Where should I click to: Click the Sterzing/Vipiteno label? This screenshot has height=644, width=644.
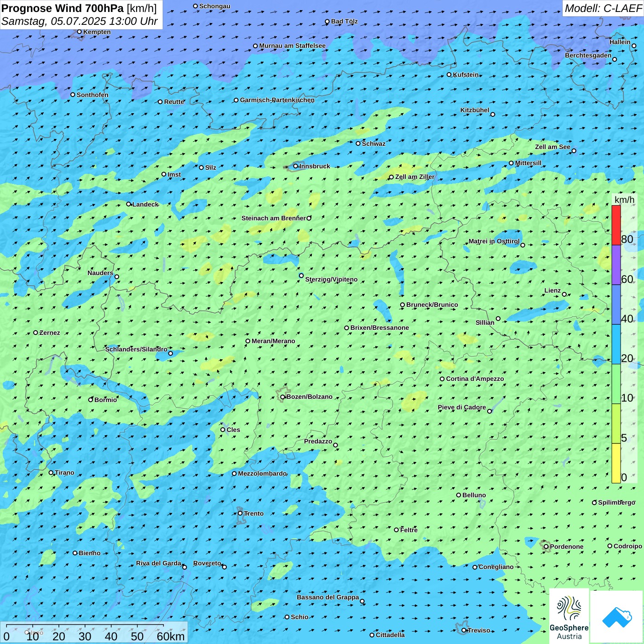331,279
